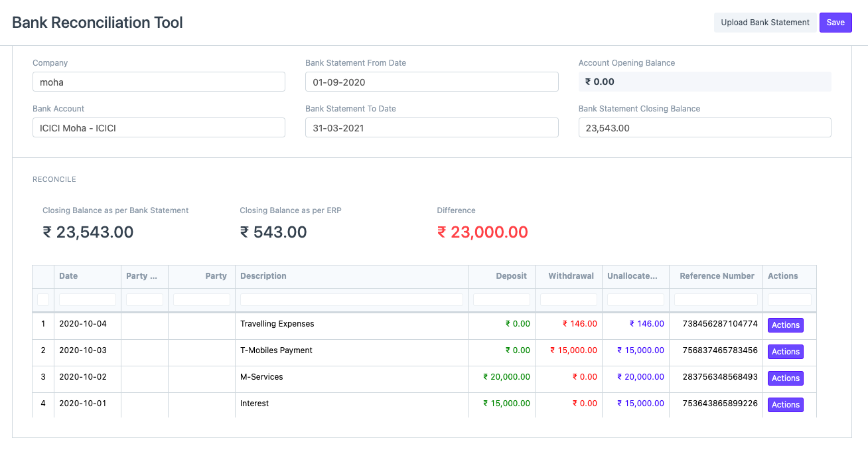Click into the Reference Number filter box
The width and height of the screenshot is (868, 452).
715,299
